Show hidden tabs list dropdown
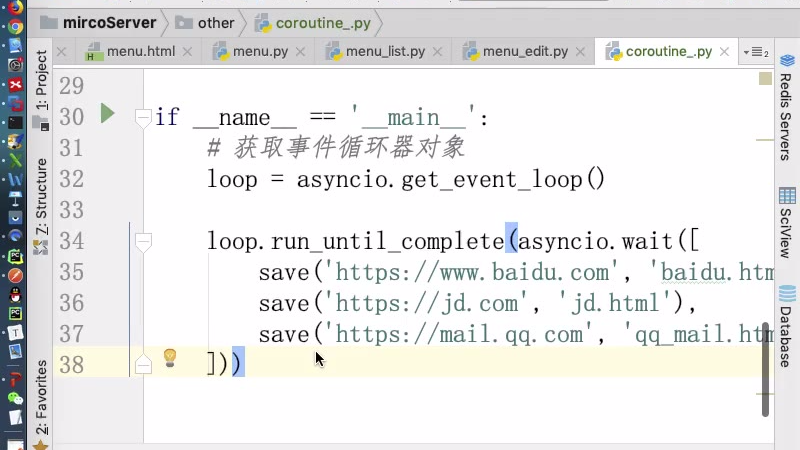Viewport: 800px width, 450px height. 757,52
